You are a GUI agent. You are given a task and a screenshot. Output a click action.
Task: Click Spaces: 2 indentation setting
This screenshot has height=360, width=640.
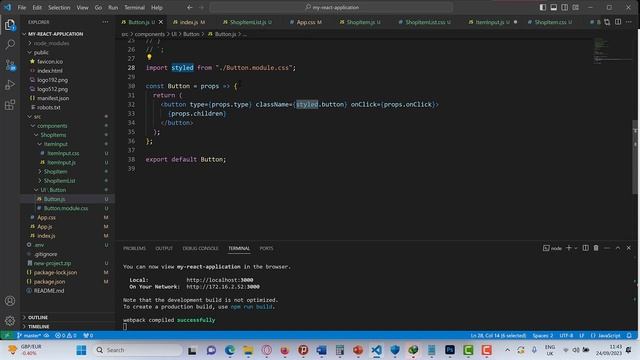542,336
